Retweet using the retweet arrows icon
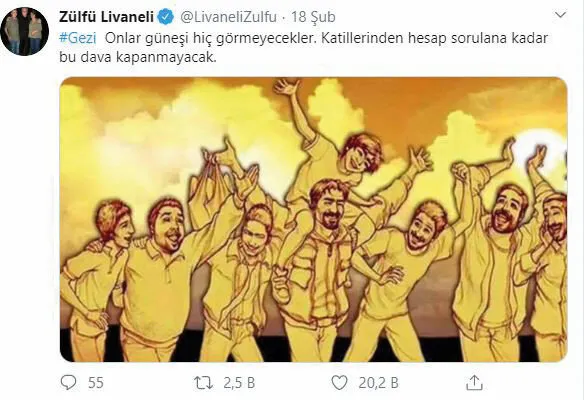This screenshot has height=400, width=584. pos(203,383)
